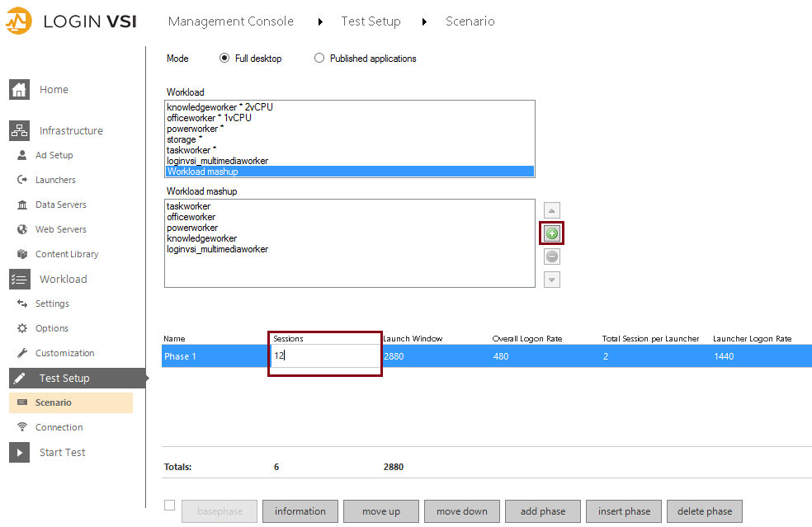Select 'powerworker' in Workload mashup list
Viewport: 812px width, 527px height.
350,228
